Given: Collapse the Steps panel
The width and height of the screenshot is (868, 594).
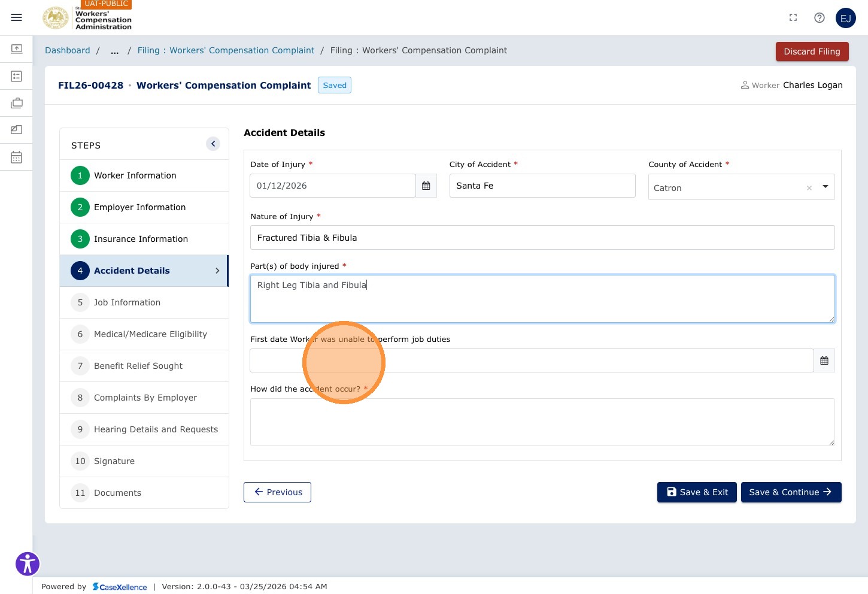Looking at the screenshot, I should pyautogui.click(x=213, y=144).
